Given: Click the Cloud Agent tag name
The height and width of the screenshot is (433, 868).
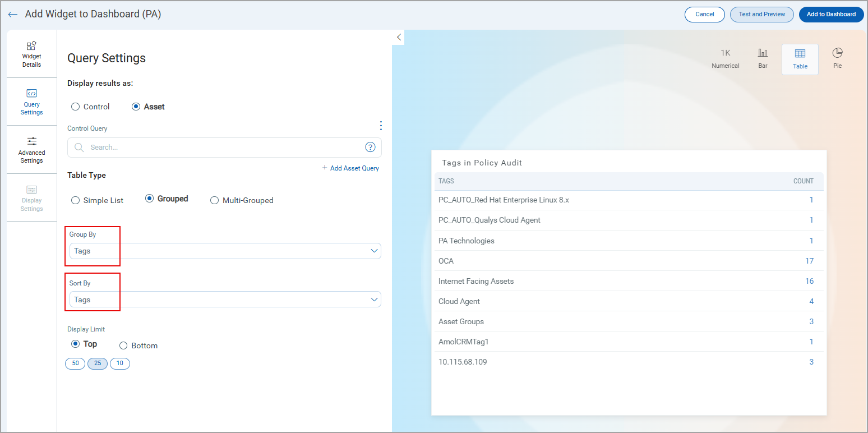Looking at the screenshot, I should tap(459, 301).
